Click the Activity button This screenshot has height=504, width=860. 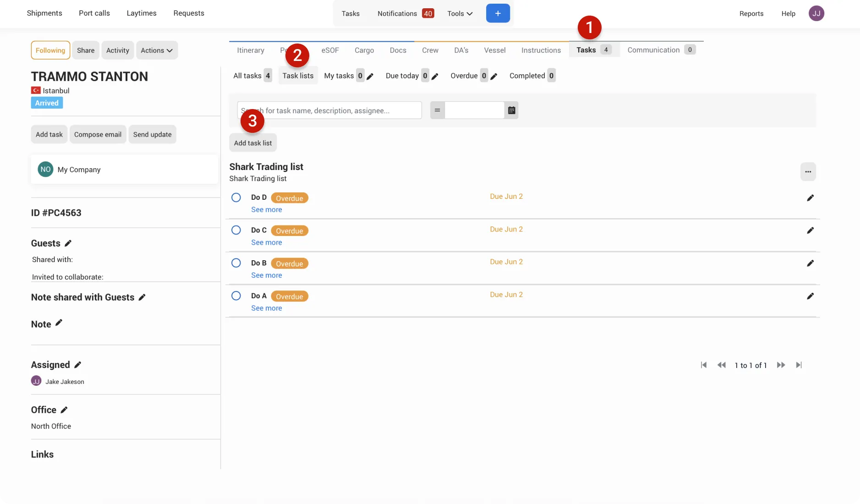(x=118, y=50)
